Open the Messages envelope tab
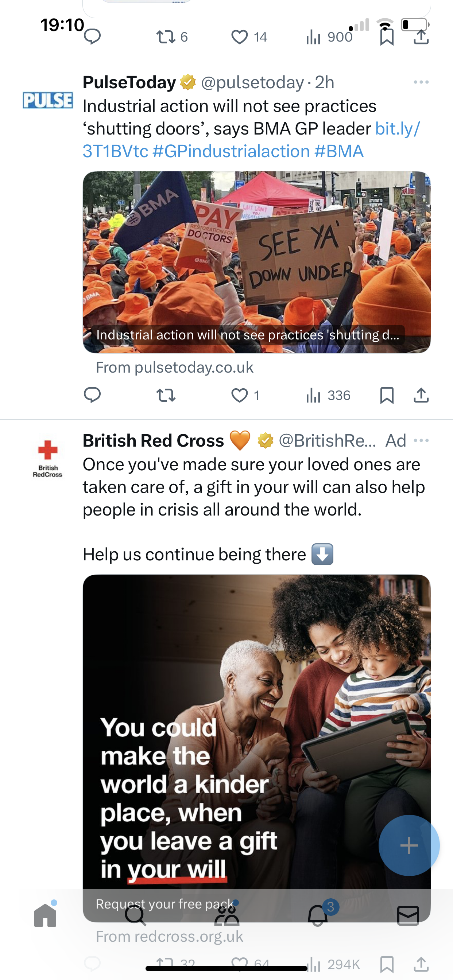453x980 pixels. point(408,915)
